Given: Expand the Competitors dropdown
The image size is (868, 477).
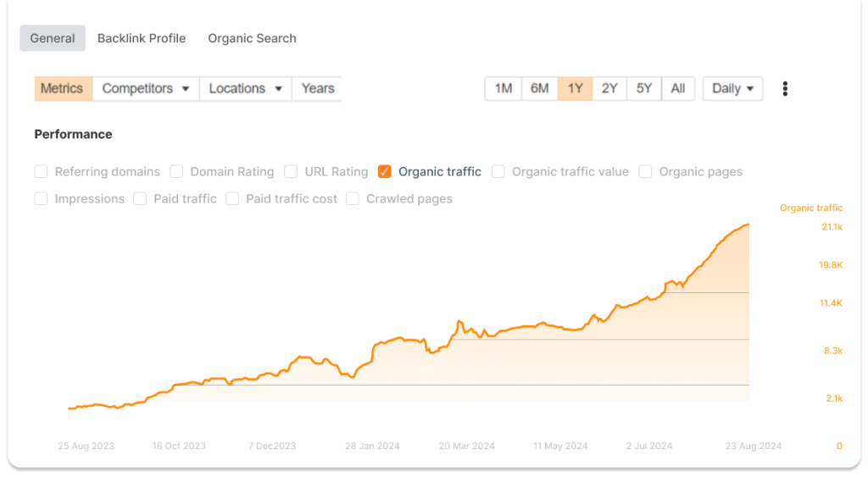Looking at the screenshot, I should (x=146, y=89).
